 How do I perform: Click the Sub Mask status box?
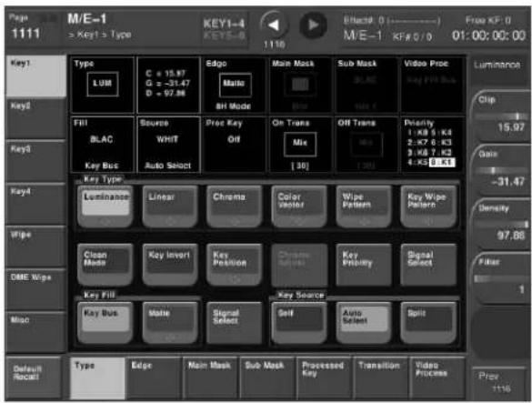coord(366,85)
